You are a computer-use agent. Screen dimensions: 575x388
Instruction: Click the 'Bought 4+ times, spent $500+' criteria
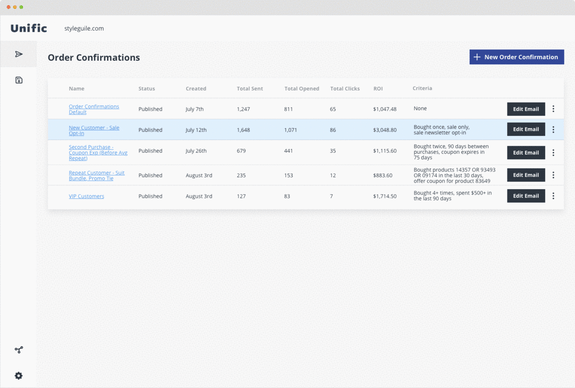(x=453, y=195)
